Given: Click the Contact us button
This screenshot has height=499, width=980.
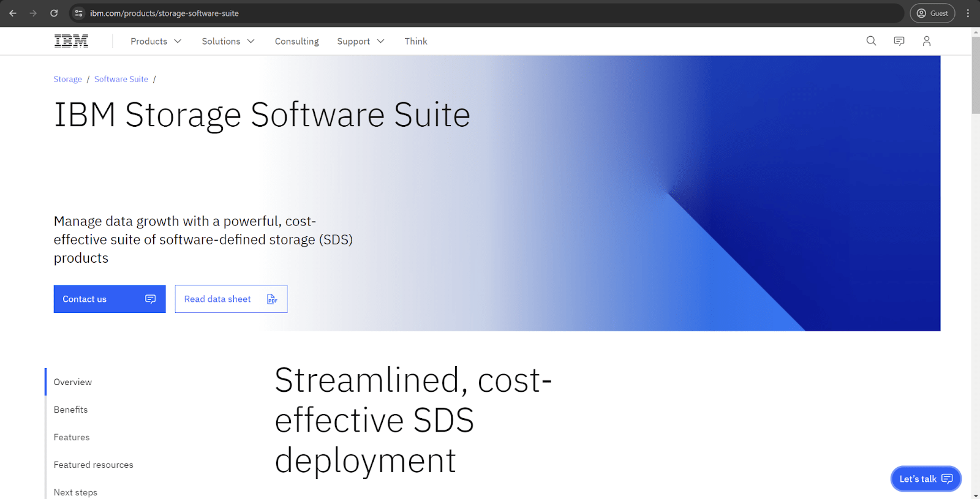Looking at the screenshot, I should (110, 299).
